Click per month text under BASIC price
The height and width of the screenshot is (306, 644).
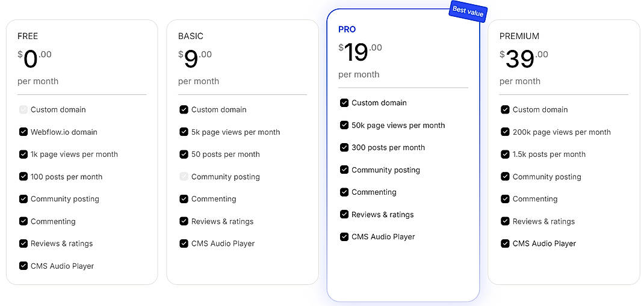pyautogui.click(x=199, y=81)
